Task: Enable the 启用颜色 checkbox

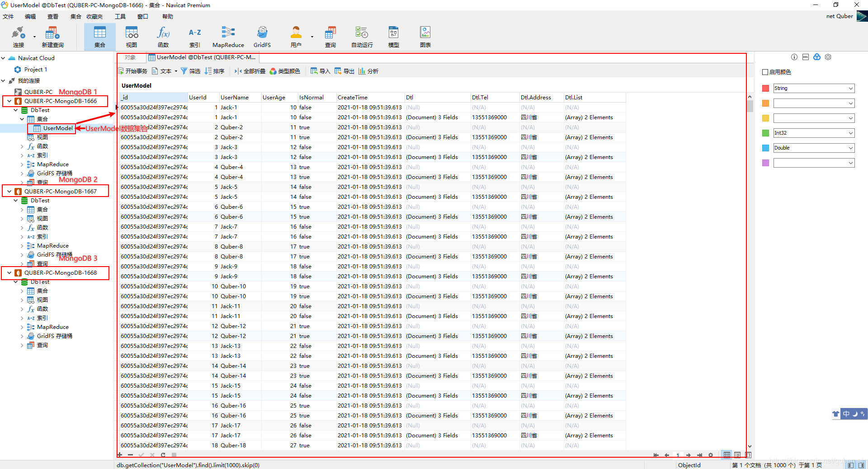Action: (765, 72)
